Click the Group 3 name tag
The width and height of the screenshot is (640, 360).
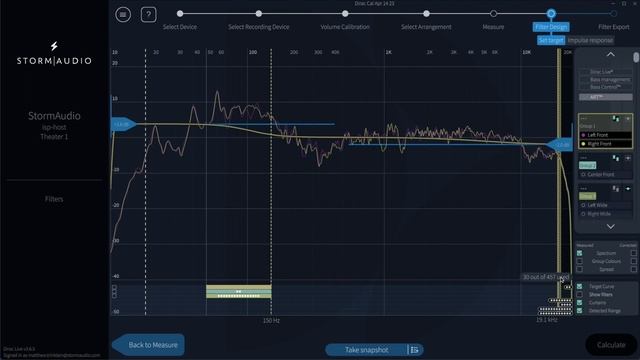tap(587, 196)
